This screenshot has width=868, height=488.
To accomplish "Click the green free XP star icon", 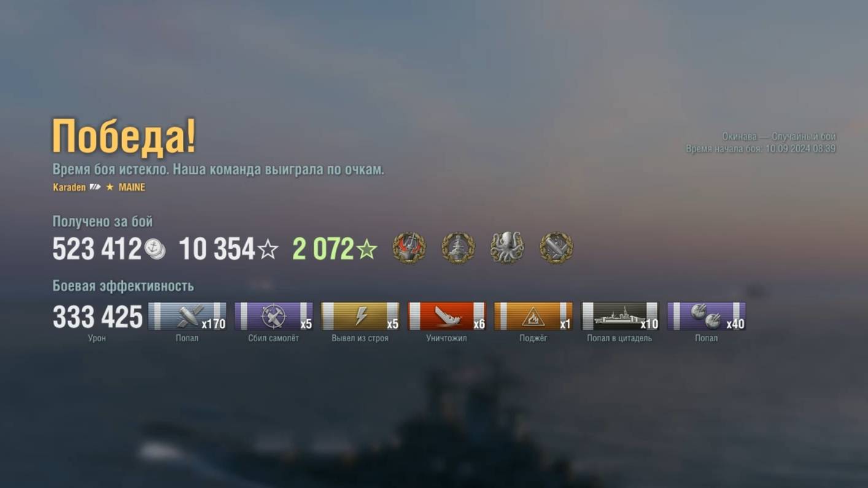I will point(366,250).
